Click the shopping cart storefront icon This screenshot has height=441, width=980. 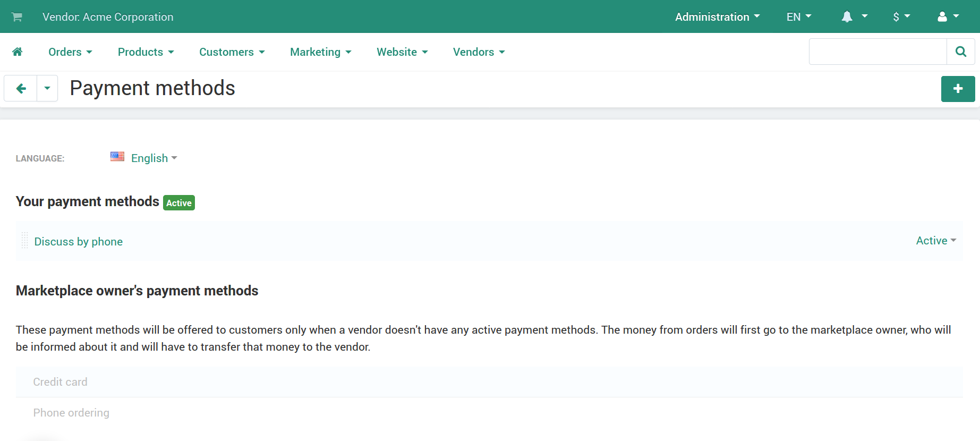17,17
